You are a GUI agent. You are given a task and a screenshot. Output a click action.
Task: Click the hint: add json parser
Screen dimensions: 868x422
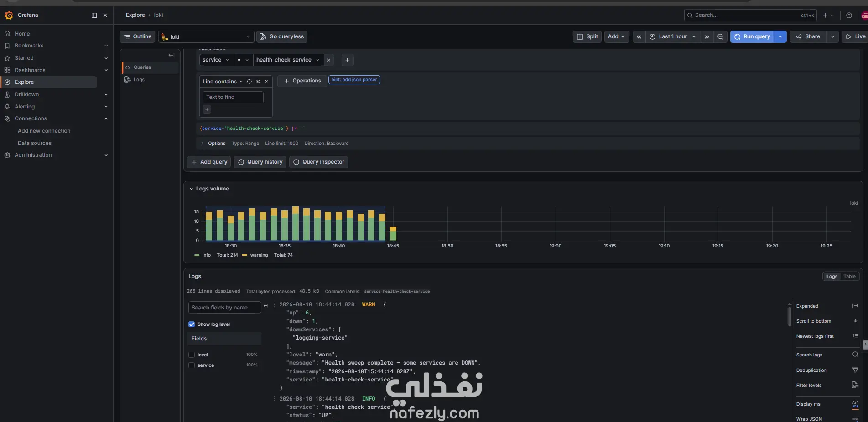pos(354,80)
